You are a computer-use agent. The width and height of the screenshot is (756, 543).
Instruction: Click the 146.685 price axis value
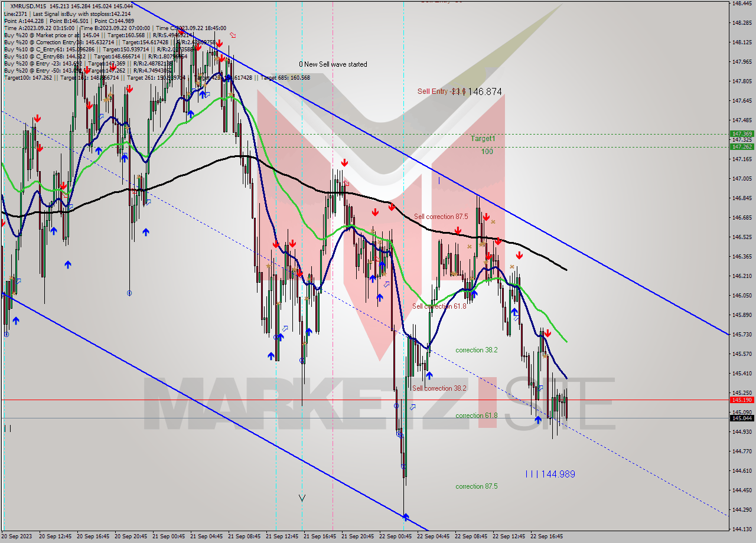point(741,217)
